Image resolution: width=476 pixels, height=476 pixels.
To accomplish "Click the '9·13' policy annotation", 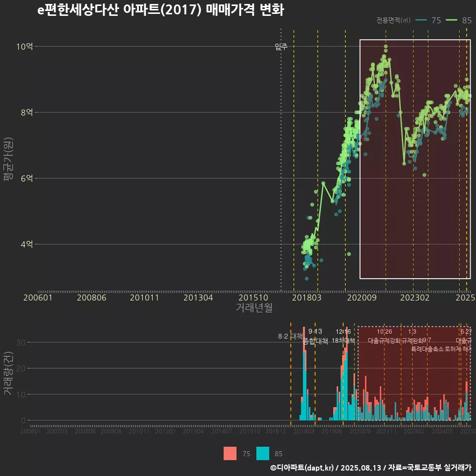I will click(x=315, y=332).
